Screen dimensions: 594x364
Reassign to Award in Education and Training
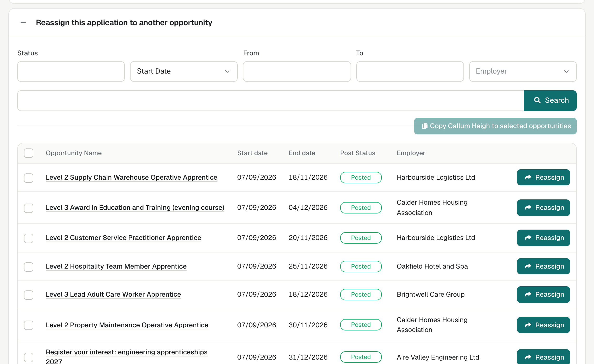tap(544, 207)
